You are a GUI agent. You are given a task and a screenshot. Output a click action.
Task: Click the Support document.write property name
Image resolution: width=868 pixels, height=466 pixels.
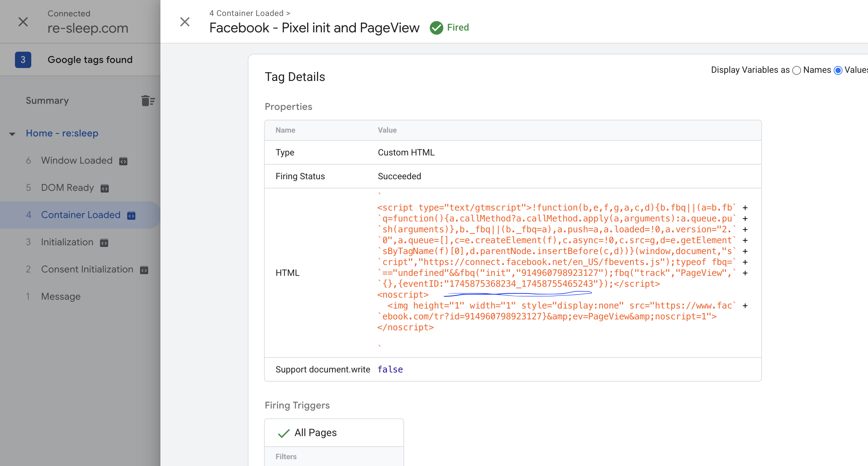click(x=323, y=369)
